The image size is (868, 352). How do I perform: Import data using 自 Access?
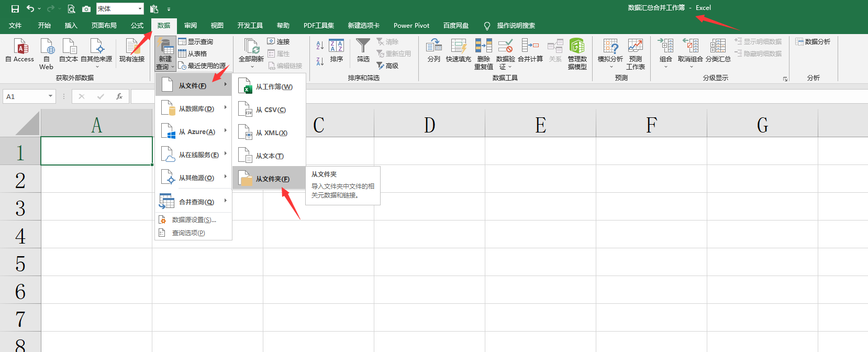[20, 50]
